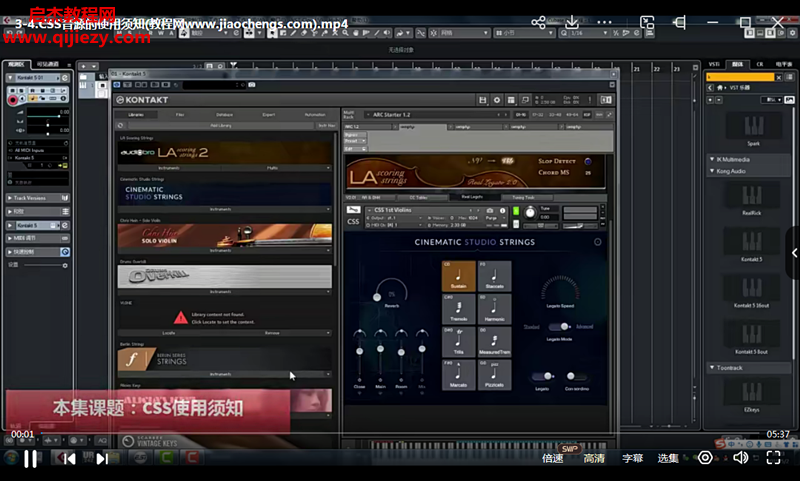
Task: Click the picture-in-picture icon in the title bar
Action: coord(647,22)
